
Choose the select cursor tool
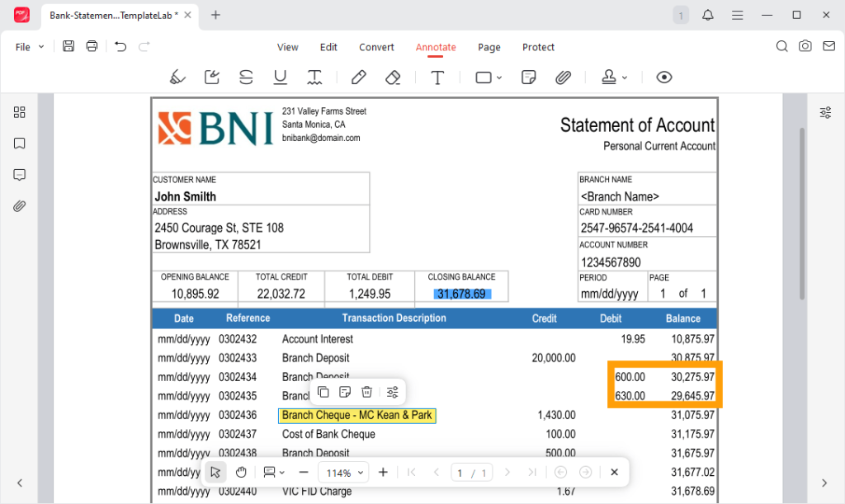pos(215,472)
